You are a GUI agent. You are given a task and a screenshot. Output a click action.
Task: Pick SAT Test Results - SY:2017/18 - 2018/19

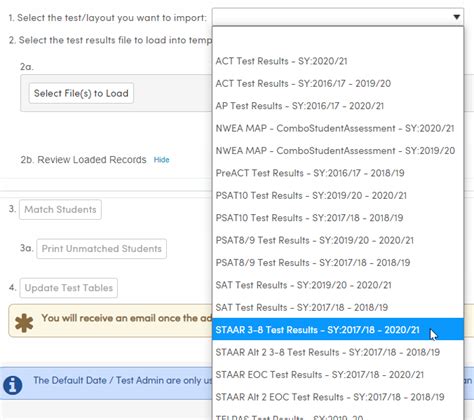[x=338, y=307]
